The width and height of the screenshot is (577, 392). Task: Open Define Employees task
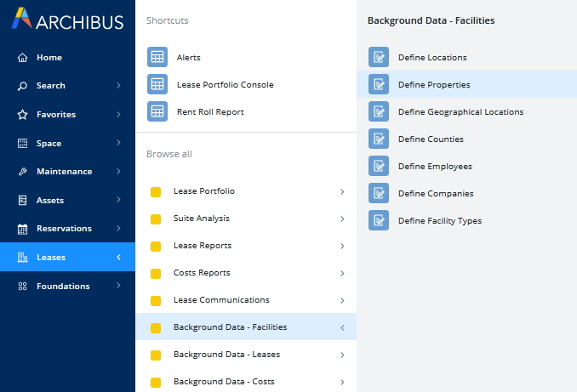[435, 167]
